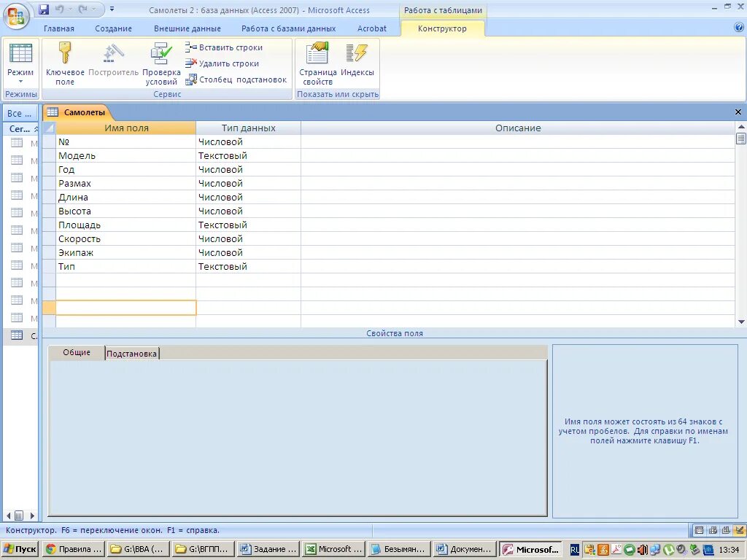
Task: Click the Режим view icon
Action: tap(20, 53)
